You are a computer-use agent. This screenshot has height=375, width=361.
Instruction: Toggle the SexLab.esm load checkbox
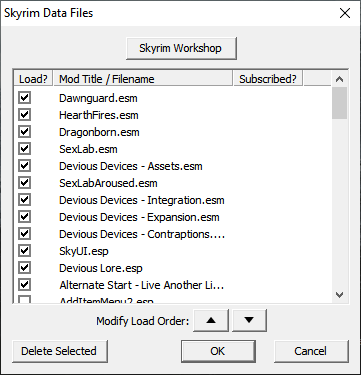click(x=24, y=149)
